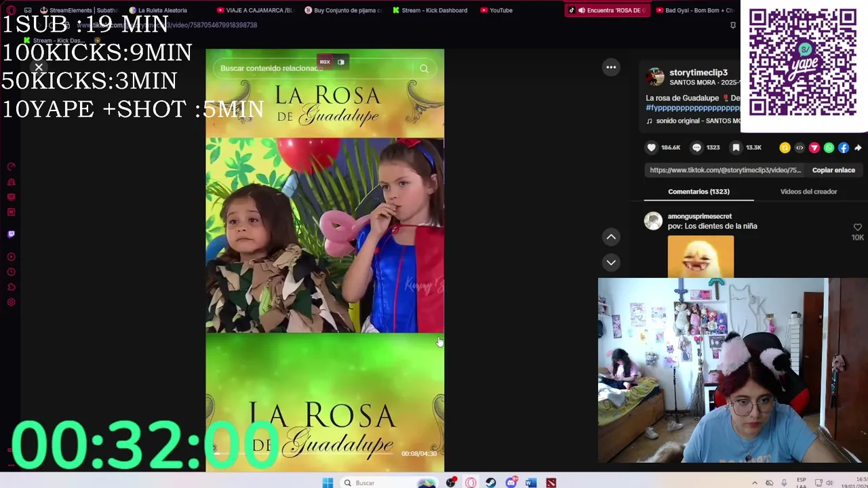This screenshot has width=868, height=488.
Task: Switch to La Ruleta Aleatoria tab
Action: coord(158,10)
